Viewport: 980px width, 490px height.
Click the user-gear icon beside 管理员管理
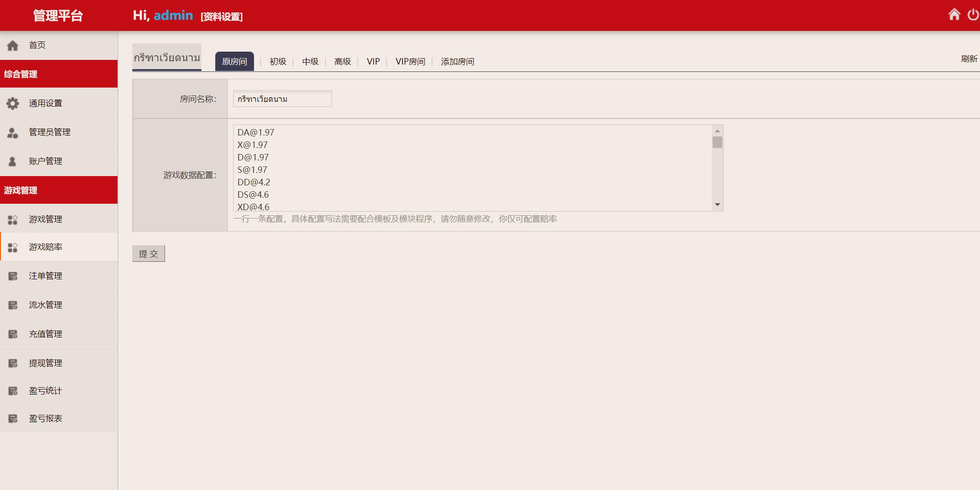pyautogui.click(x=12, y=133)
